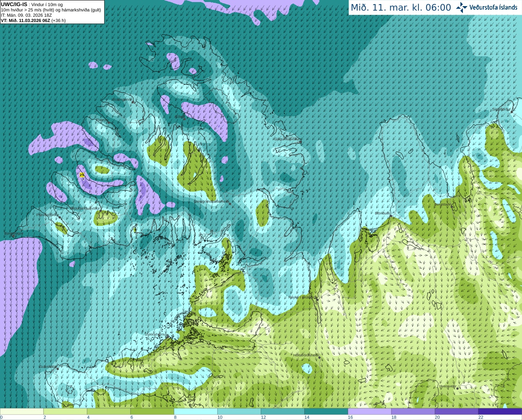Click the Reykir í Hrútafirði station label

(302, 297)
